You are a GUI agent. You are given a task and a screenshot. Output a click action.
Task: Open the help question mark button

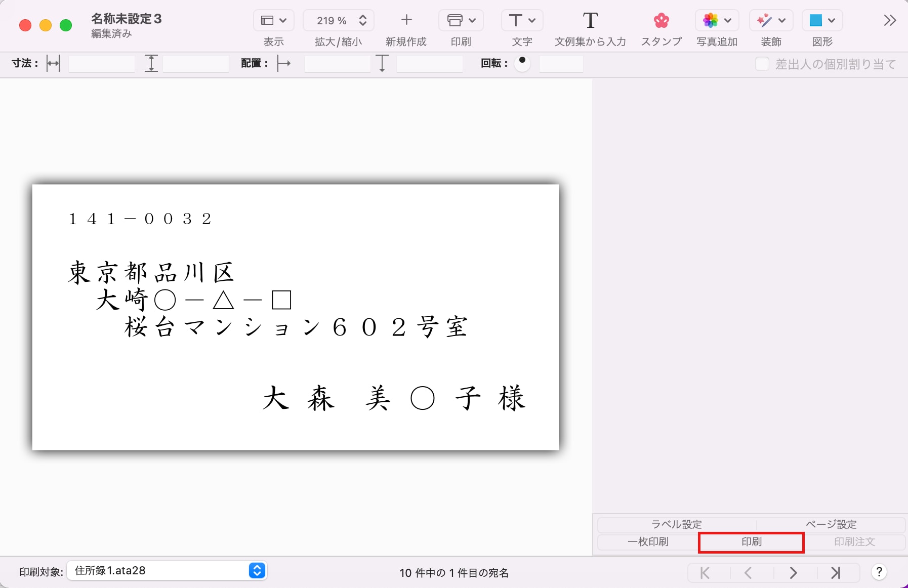click(x=879, y=572)
